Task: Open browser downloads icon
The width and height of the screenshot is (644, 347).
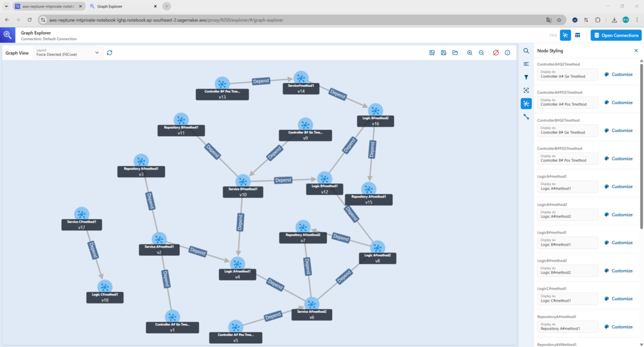Action: coord(614,20)
